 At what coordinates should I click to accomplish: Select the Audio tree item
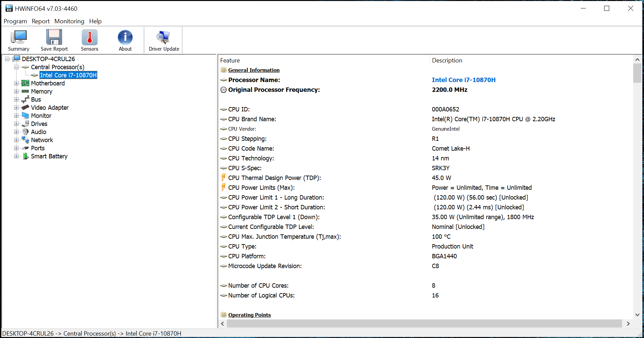tap(38, 132)
